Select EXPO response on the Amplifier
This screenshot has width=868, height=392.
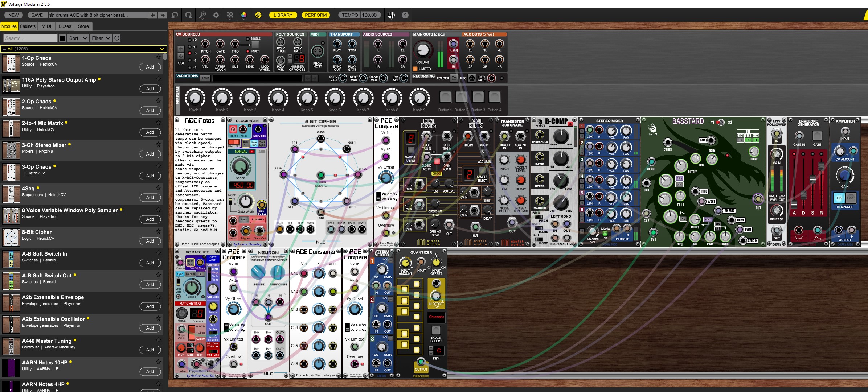pos(851,198)
